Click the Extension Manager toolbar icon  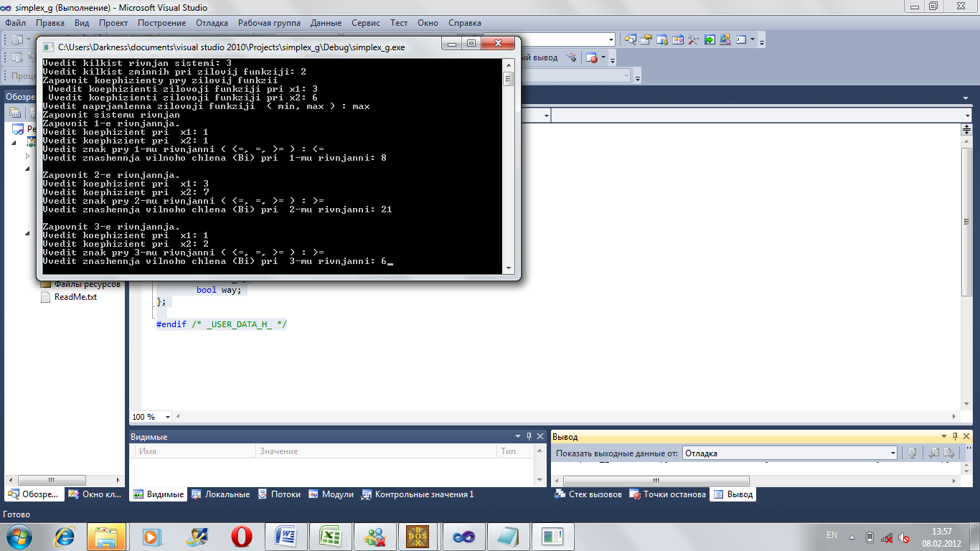[725, 39]
